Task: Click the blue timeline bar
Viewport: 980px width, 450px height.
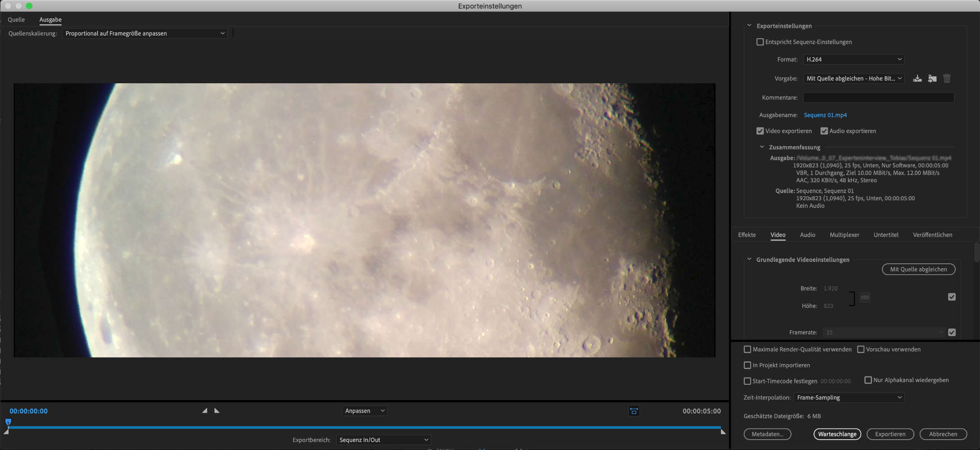Action: (360, 427)
